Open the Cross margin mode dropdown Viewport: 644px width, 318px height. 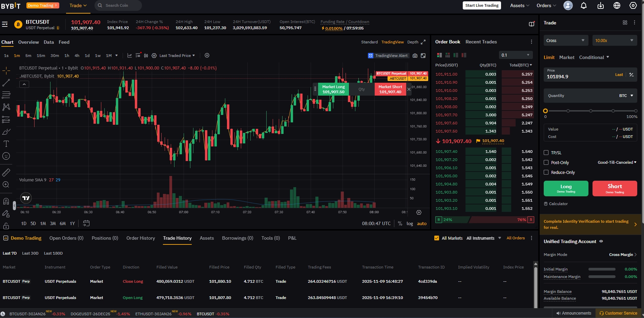(566, 40)
